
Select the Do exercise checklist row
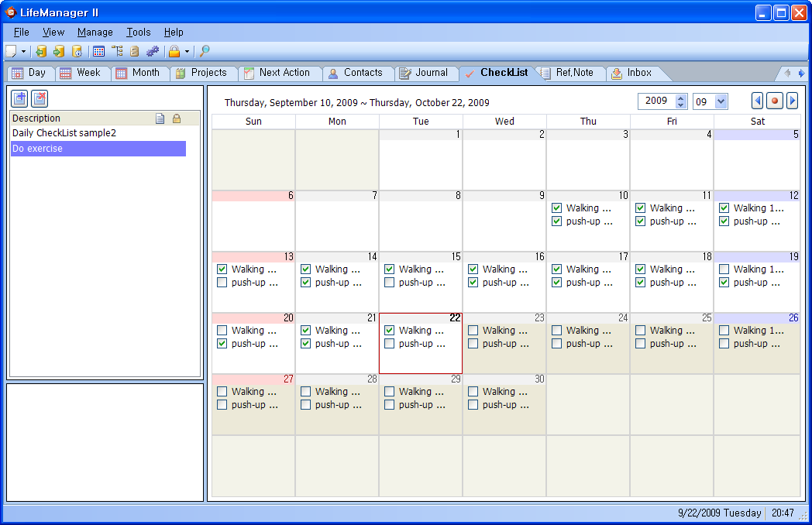(98, 149)
